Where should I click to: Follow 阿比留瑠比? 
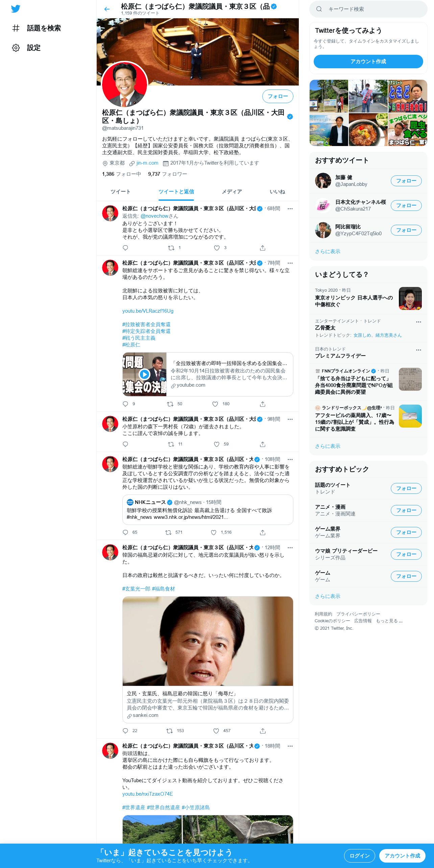(x=406, y=230)
